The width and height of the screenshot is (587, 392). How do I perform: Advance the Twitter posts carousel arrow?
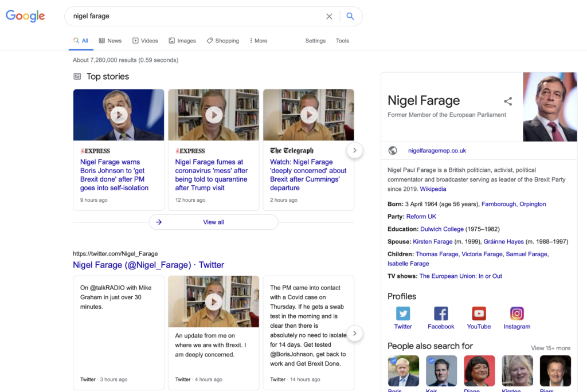pyautogui.click(x=355, y=333)
